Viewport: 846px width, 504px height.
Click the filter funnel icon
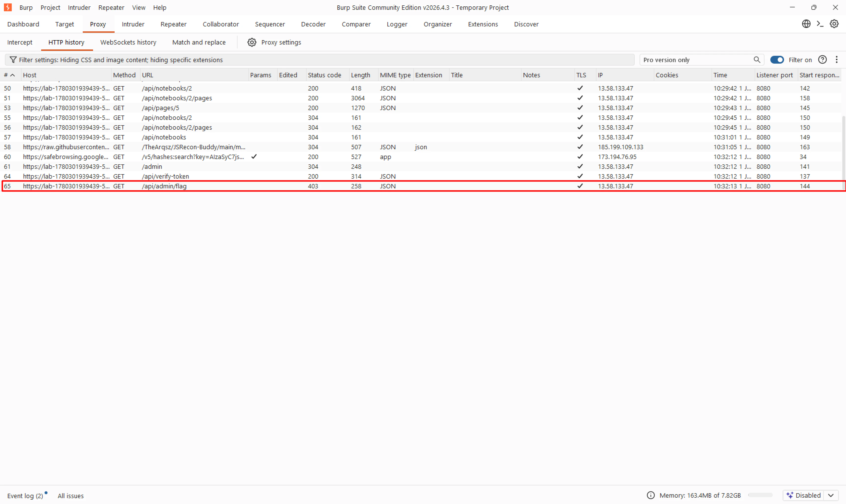pos(13,60)
